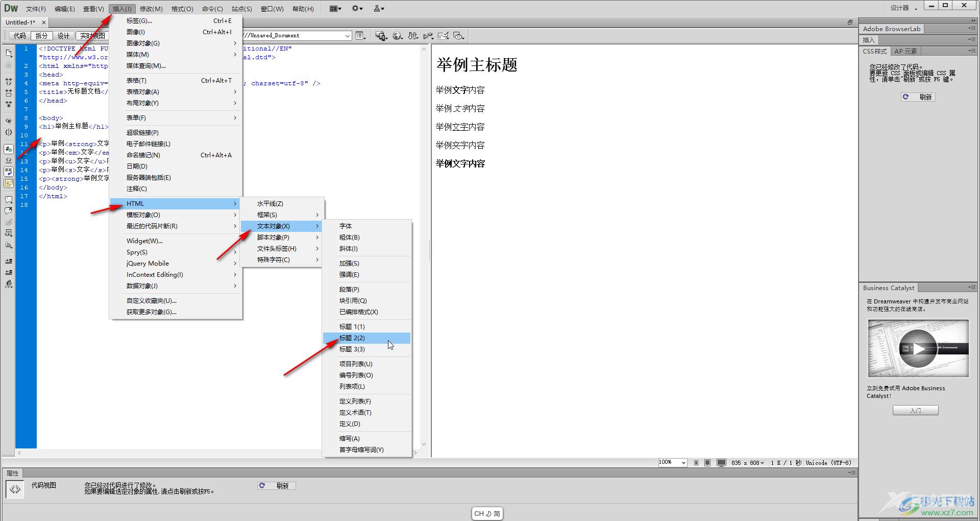Click the outdent code icon
The height and width of the screenshot is (521, 980).
9,272
